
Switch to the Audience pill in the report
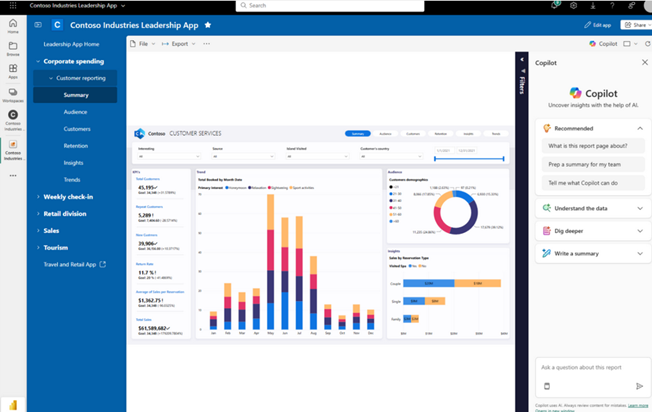point(385,133)
